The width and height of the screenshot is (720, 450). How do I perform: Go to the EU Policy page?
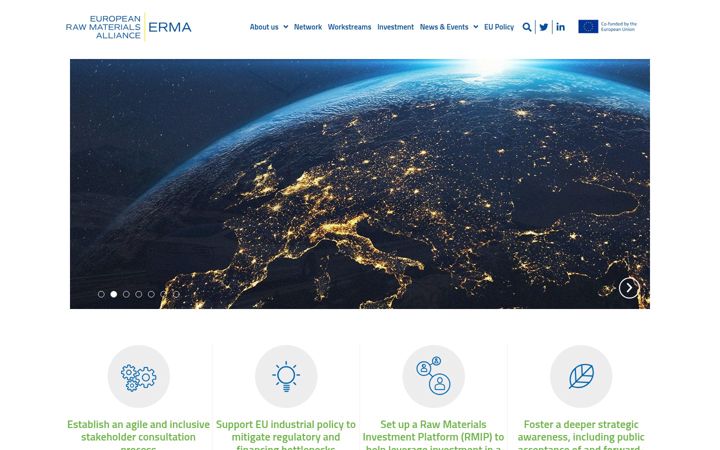click(x=499, y=27)
